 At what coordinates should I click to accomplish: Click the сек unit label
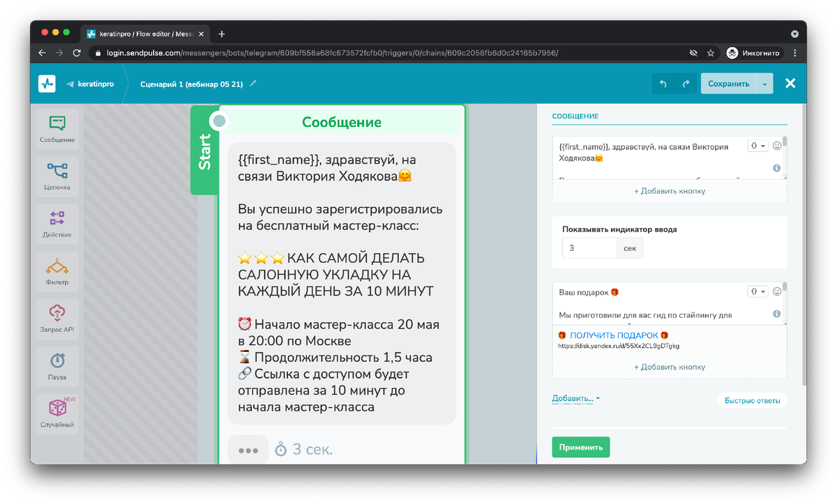coord(630,248)
